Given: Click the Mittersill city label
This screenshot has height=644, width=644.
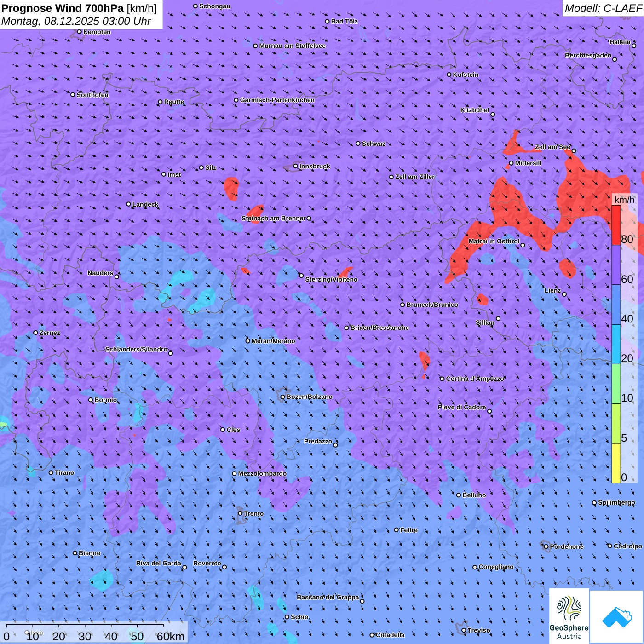Looking at the screenshot, I should tap(528, 163).
